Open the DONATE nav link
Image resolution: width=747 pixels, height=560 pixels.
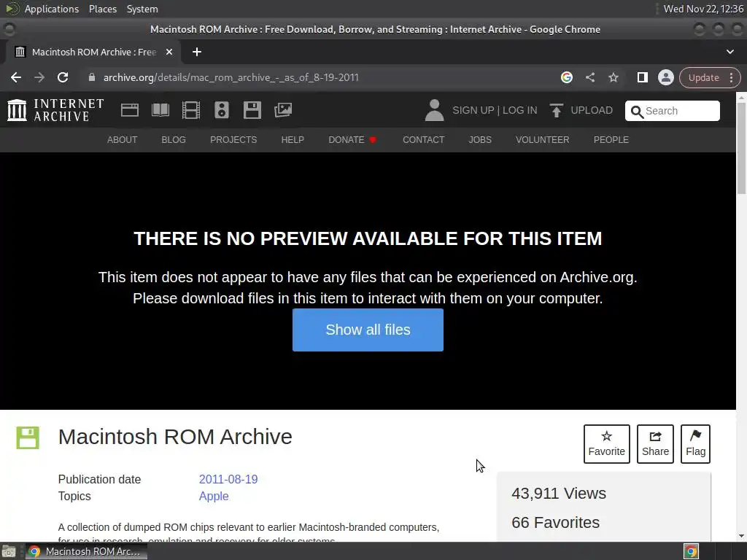352,139
